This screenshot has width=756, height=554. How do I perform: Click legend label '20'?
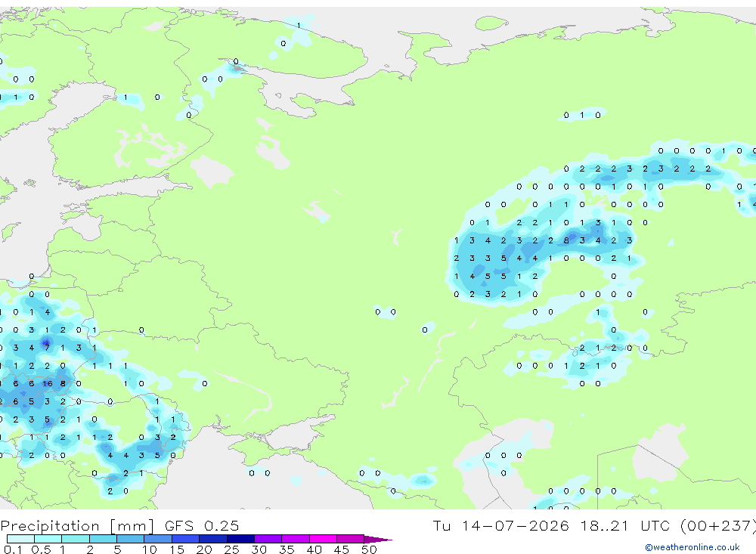[204, 549]
